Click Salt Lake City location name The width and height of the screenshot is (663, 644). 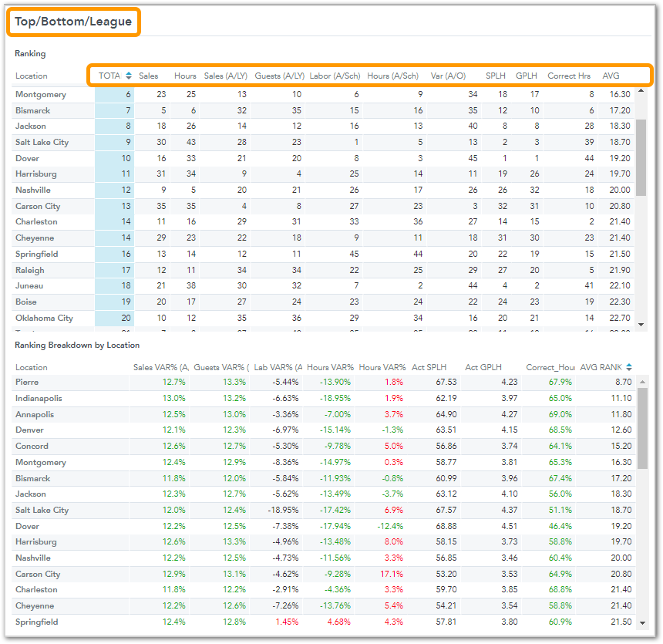42,142
